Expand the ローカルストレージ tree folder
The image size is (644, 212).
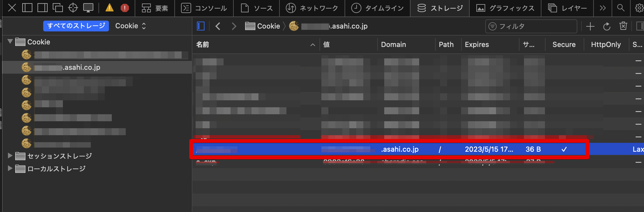click(x=10, y=169)
